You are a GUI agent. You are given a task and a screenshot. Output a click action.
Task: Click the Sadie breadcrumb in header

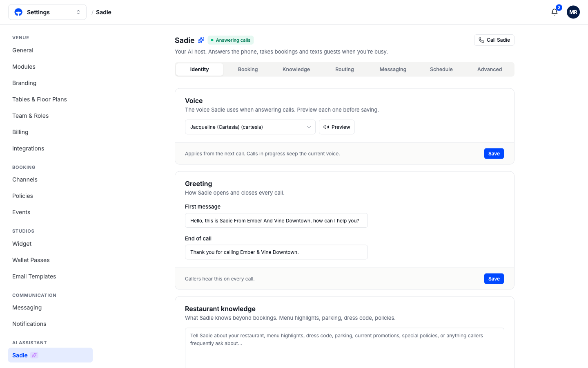[x=104, y=12]
